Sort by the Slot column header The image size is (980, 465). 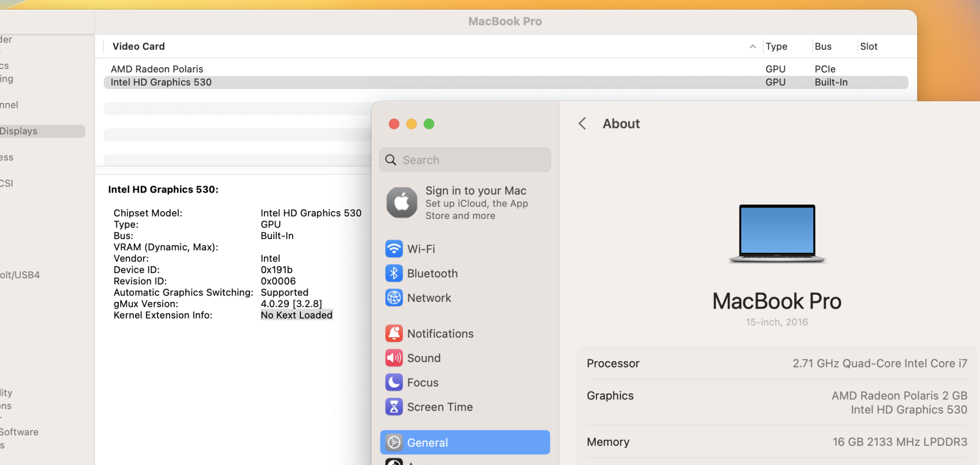tap(869, 47)
